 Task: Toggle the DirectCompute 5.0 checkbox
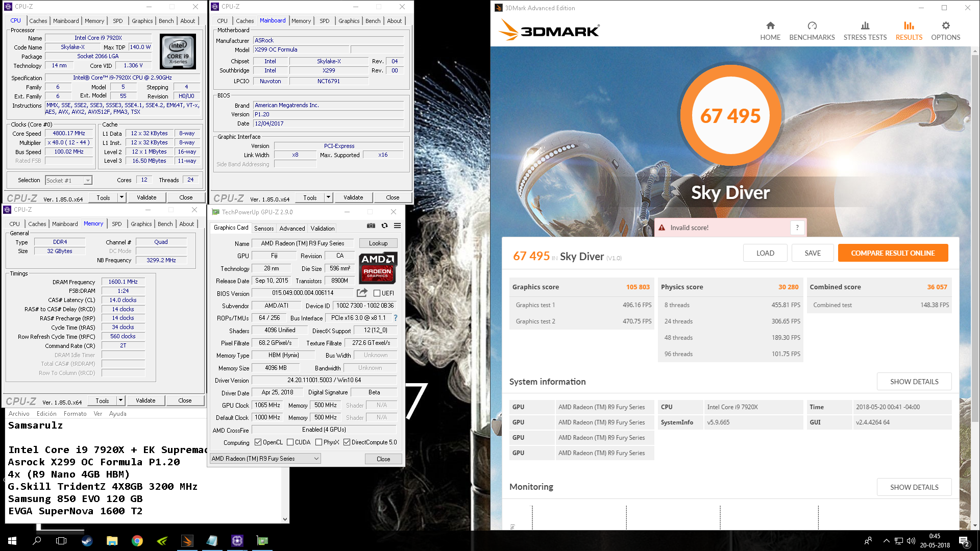tap(347, 442)
